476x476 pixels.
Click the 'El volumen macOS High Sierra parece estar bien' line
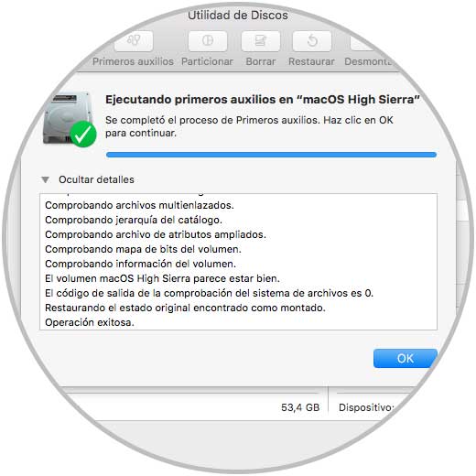click(x=162, y=278)
